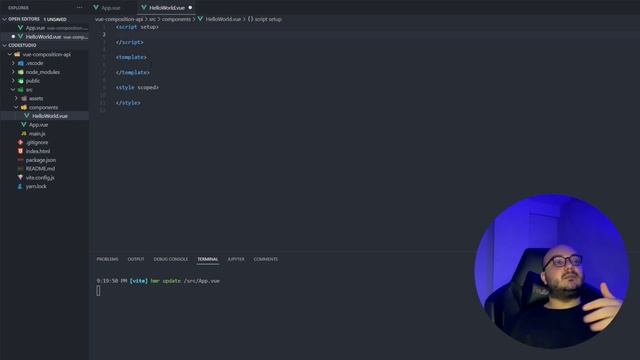The height and width of the screenshot is (360, 640).
Task: Expand the assets folder
Action: (16, 98)
